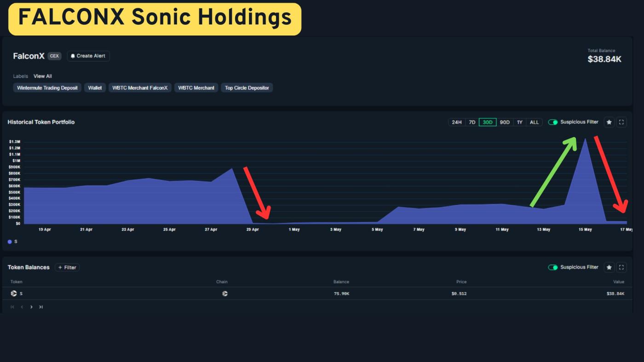The width and height of the screenshot is (644, 362).
Task: Toggle the CEX badge next to FalconX
Action: pos(54,56)
